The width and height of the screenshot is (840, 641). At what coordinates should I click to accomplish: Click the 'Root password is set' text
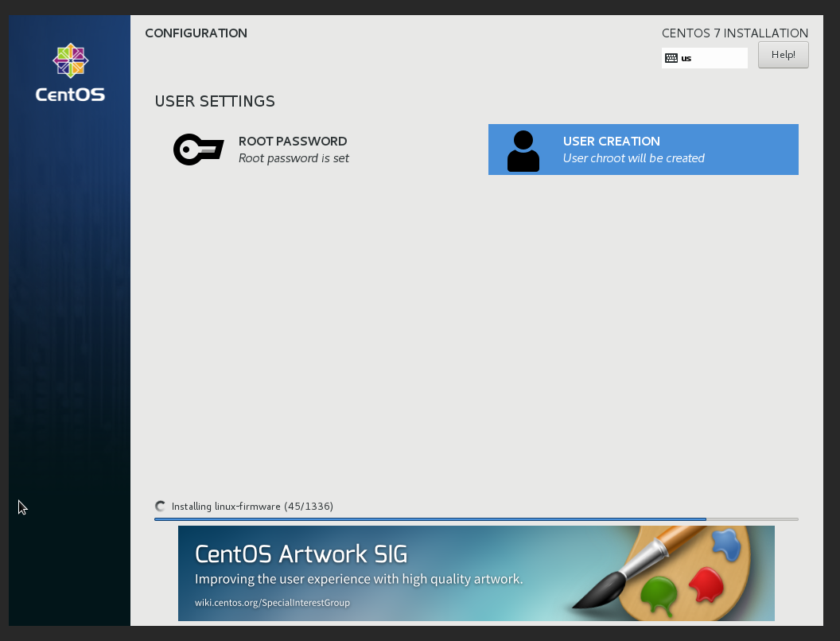click(x=294, y=158)
